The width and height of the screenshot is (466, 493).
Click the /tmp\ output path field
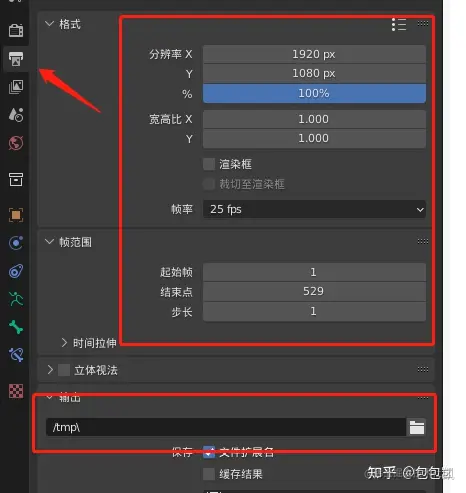click(226, 427)
